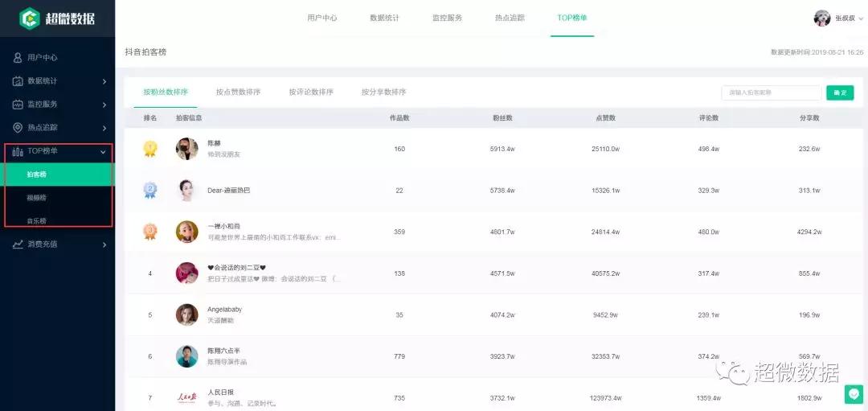Screen dimensions: 868x411
Task: Click comment count 498.4w
Action: [709, 149]
